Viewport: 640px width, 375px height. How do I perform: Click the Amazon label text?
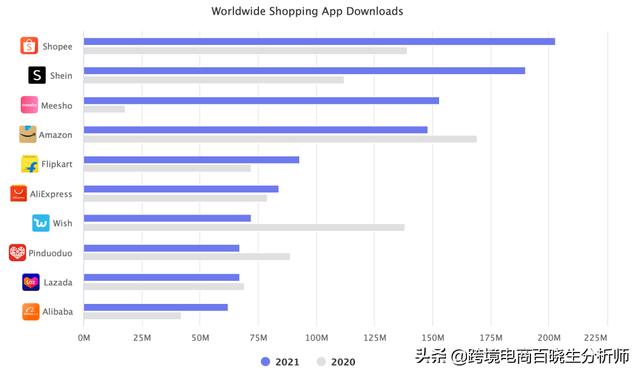pyautogui.click(x=56, y=135)
